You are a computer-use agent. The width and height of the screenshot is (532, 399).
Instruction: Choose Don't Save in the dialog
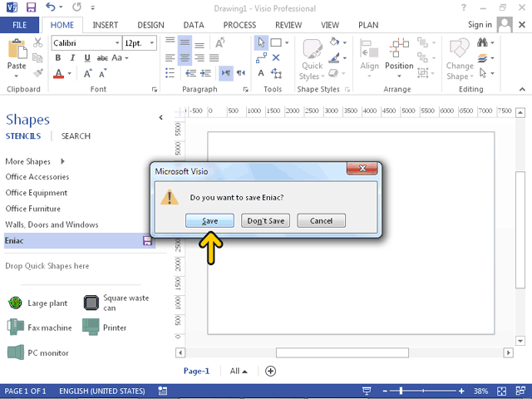click(266, 220)
